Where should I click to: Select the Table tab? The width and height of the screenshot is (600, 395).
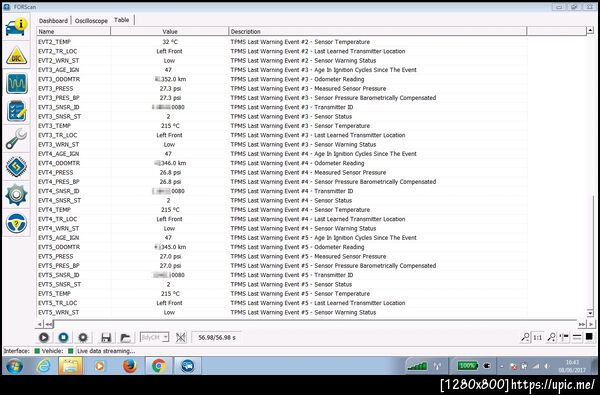coord(122,20)
